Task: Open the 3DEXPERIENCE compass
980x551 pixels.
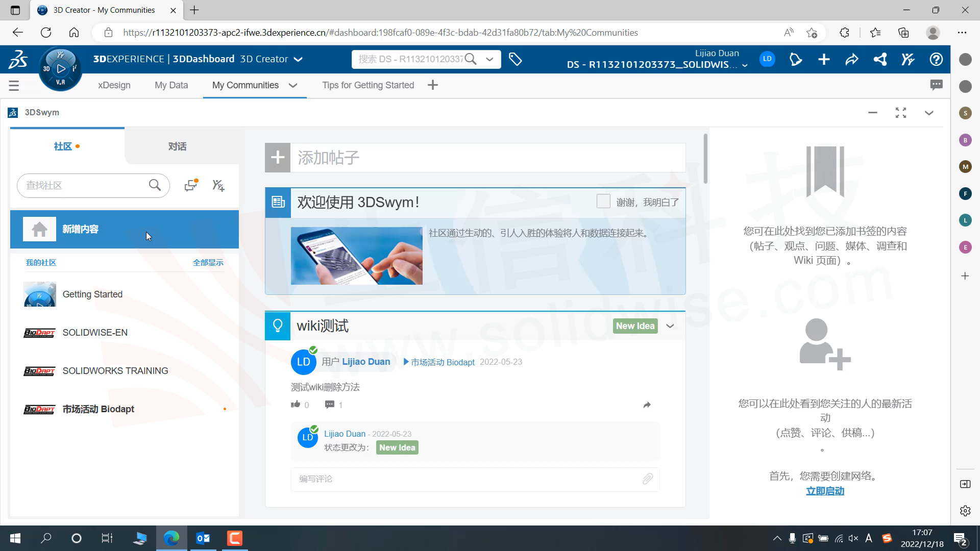Action: point(60,69)
